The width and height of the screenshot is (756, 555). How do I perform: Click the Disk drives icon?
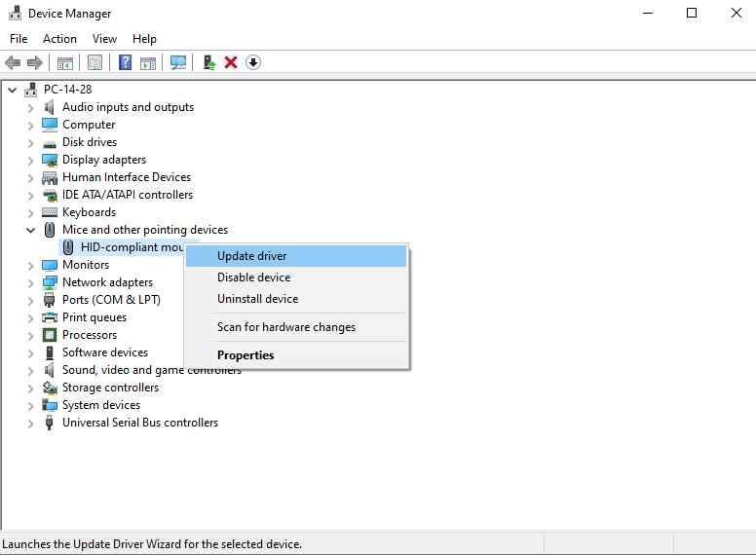(49, 143)
